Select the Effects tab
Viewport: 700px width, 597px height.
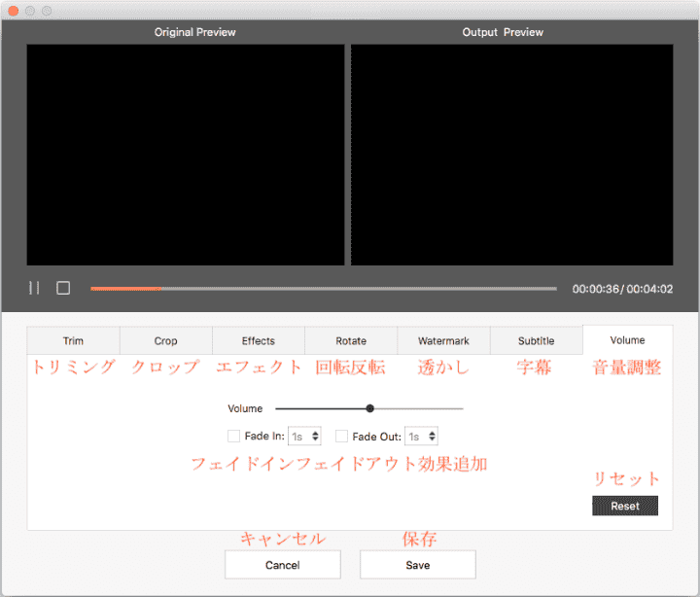tap(259, 340)
